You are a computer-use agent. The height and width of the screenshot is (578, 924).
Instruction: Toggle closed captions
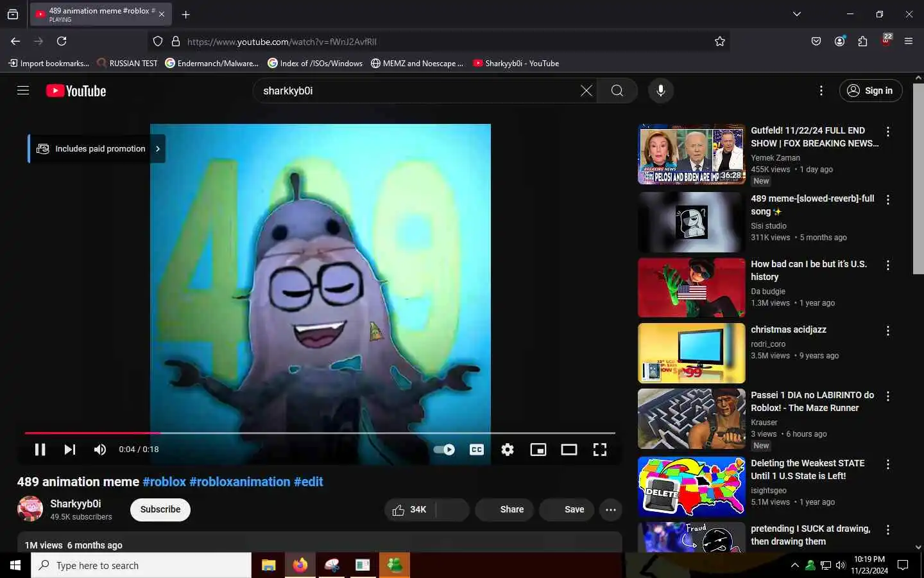[477, 450]
